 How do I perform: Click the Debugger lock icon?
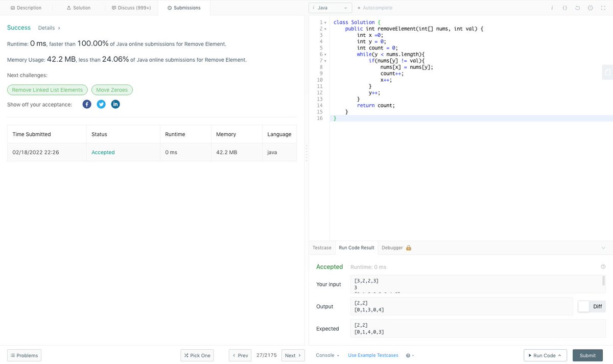tap(408, 248)
